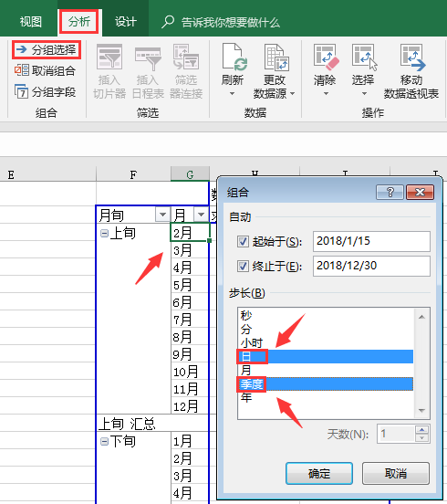Collapse the 下旬 group

pos(104,442)
